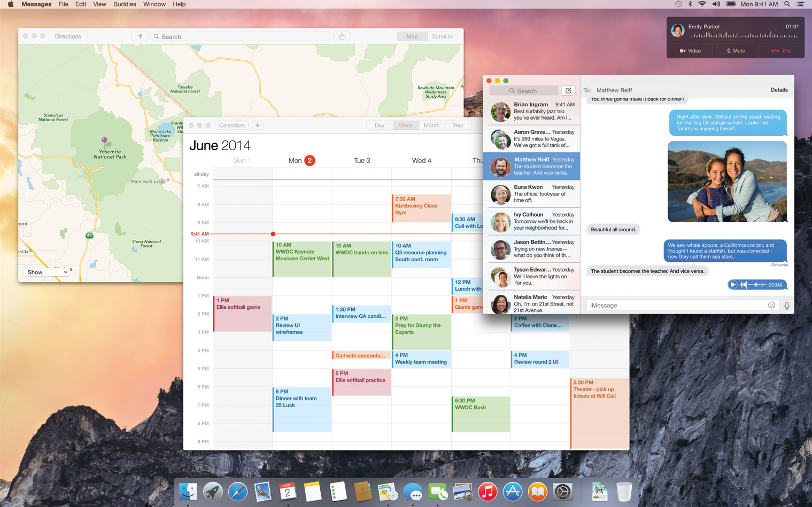Click the iMessage text input field

[675, 305]
